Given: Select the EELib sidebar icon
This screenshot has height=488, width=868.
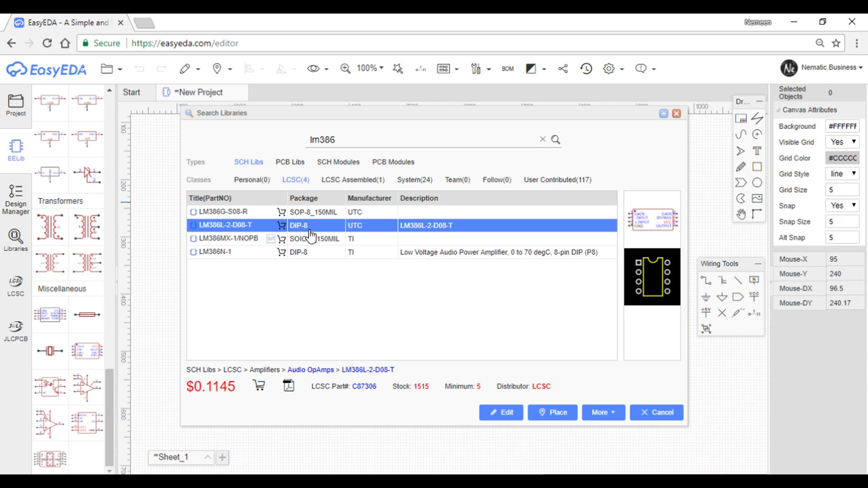Looking at the screenshot, I should tap(16, 150).
